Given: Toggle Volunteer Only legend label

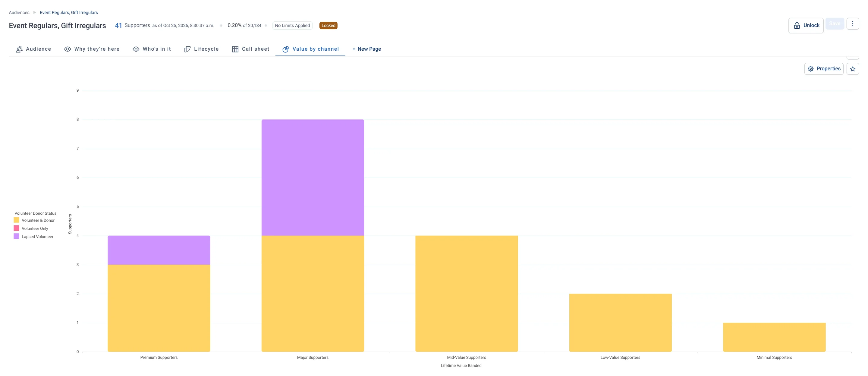Looking at the screenshot, I should pyautogui.click(x=35, y=229).
